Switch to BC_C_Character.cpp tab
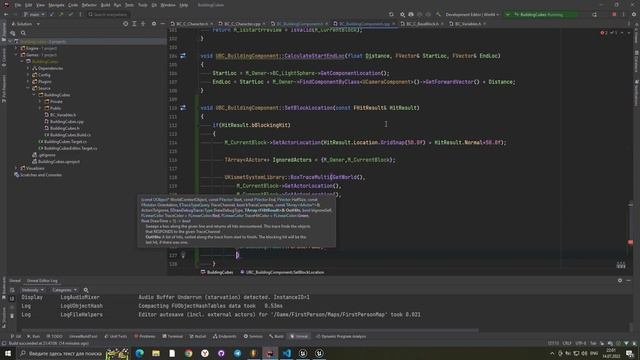This screenshot has height=360, width=640. (x=241, y=24)
